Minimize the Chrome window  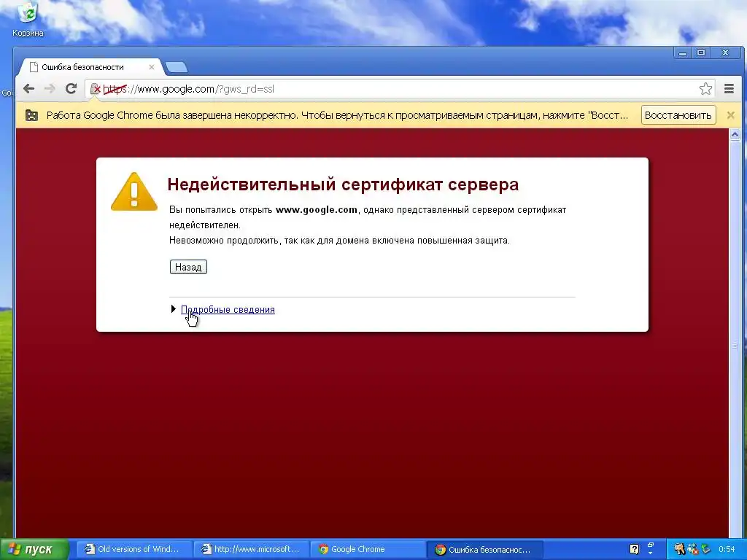pyautogui.click(x=683, y=52)
